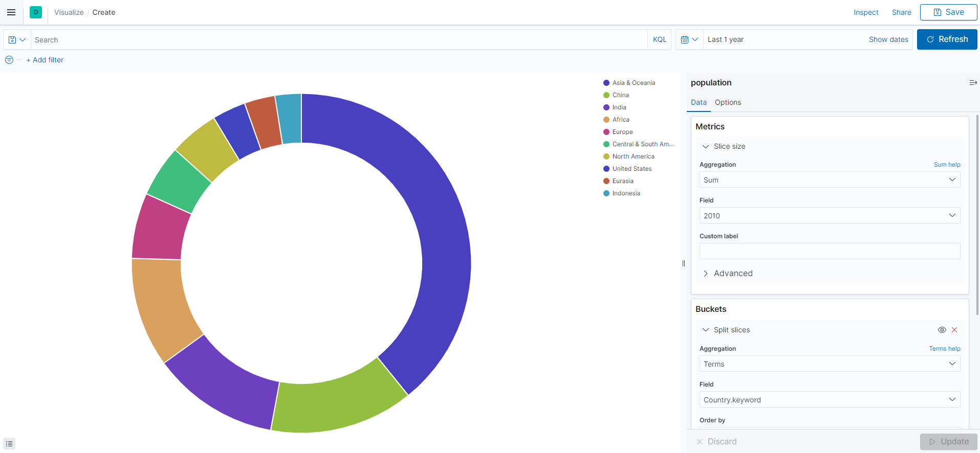Select Eurasia in the legend
Image resolution: width=980 pixels, height=453 pixels.
tap(623, 181)
